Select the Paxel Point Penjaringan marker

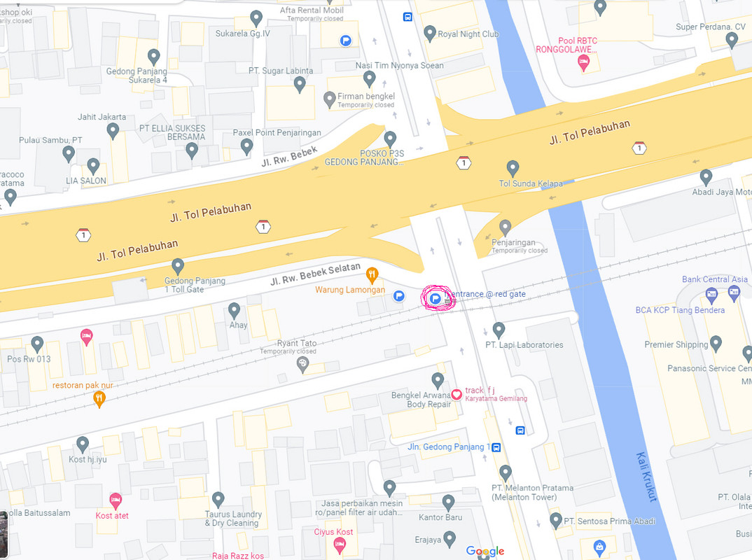(246, 147)
